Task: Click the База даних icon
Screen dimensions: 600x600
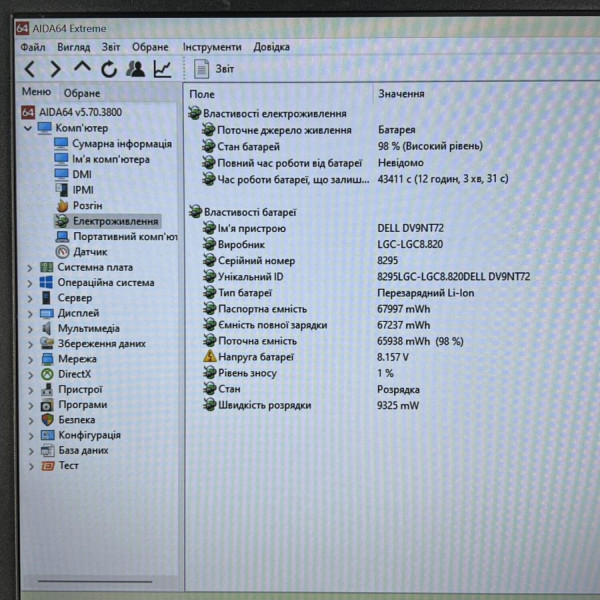Action: click(x=47, y=450)
